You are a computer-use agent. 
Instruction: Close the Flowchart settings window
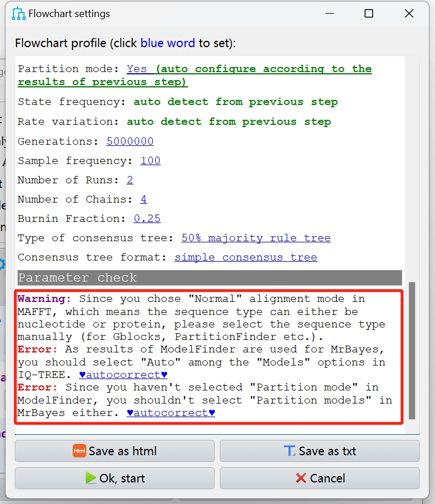(x=409, y=14)
